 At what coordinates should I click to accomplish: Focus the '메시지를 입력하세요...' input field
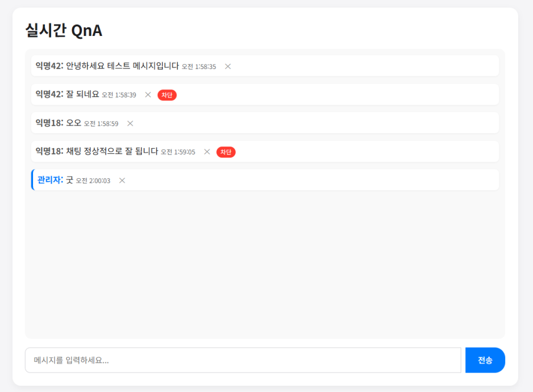243,360
